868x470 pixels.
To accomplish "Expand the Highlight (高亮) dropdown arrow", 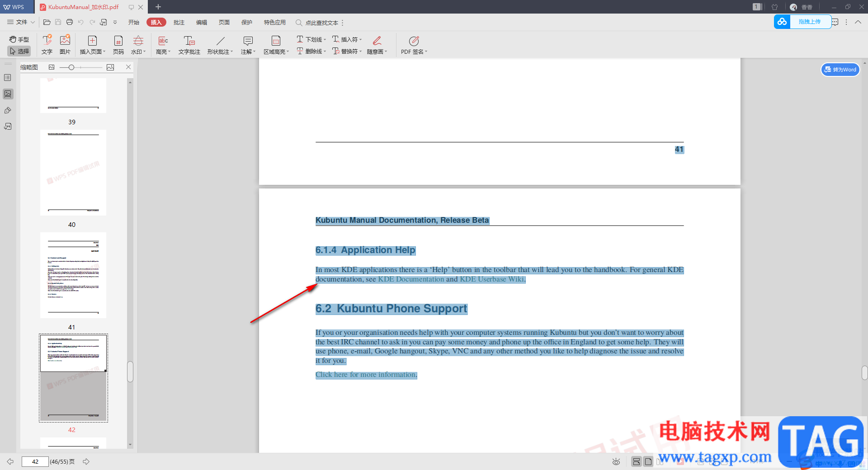I will [170, 52].
